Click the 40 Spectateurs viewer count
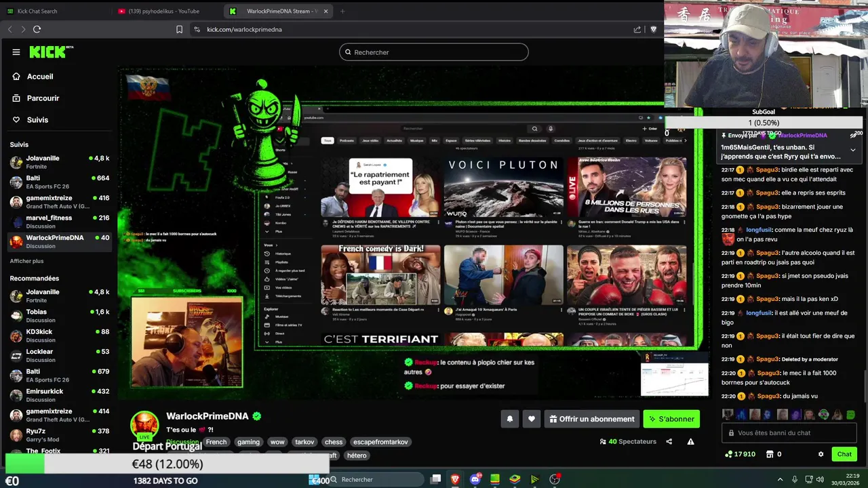Screen dimensions: 868x488 [x=628, y=441]
